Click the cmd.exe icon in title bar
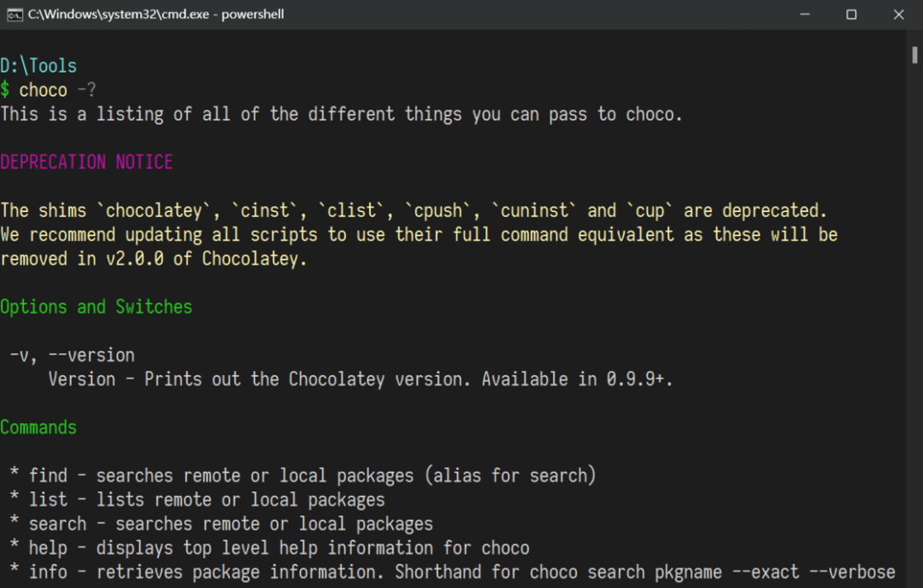The image size is (923, 588). coord(15,15)
